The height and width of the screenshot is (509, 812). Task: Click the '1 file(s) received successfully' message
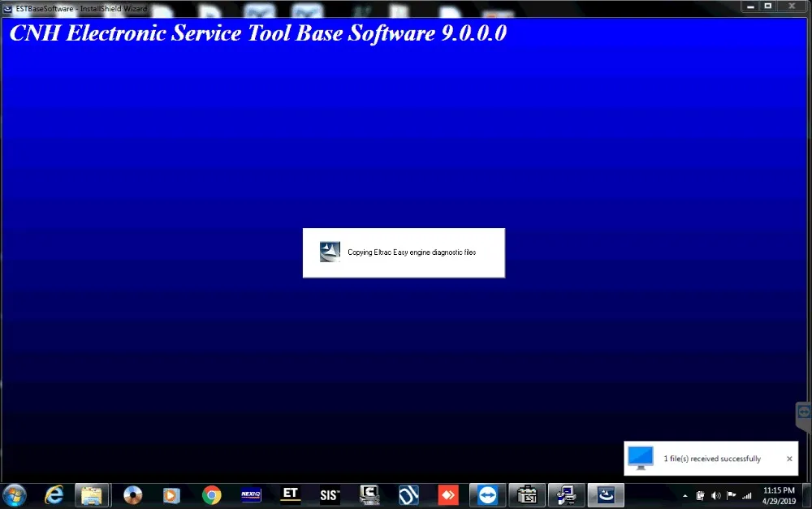tap(712, 459)
